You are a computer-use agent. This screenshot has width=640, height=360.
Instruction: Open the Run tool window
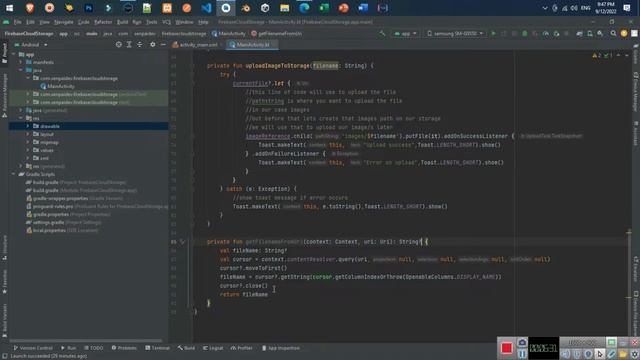click(69, 348)
